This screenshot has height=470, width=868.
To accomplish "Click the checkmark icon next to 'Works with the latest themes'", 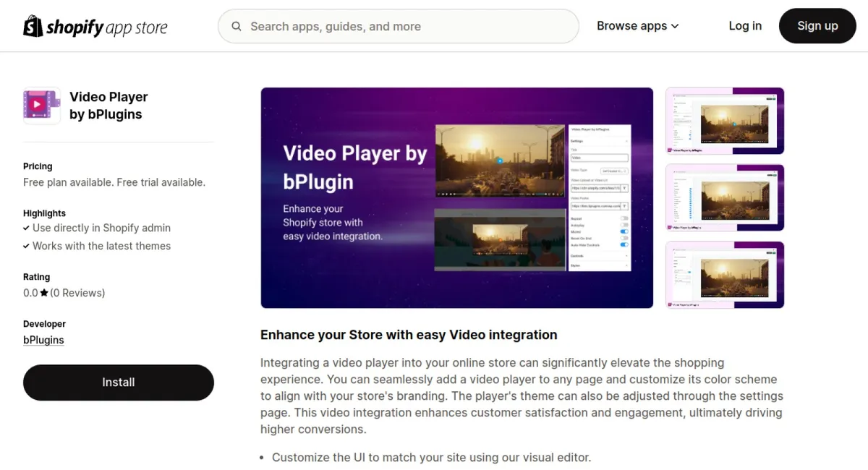I will [27, 246].
